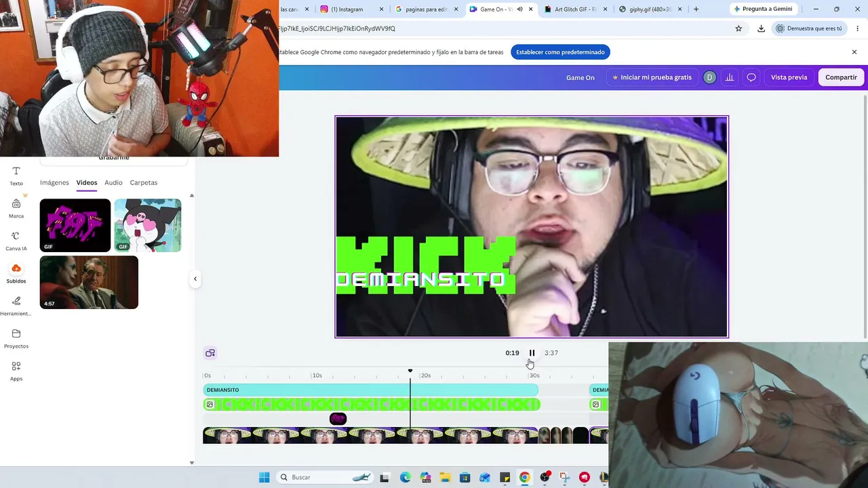The image size is (868, 488).
Task: Switch to the Art Glitch GIF tab
Action: click(x=575, y=9)
